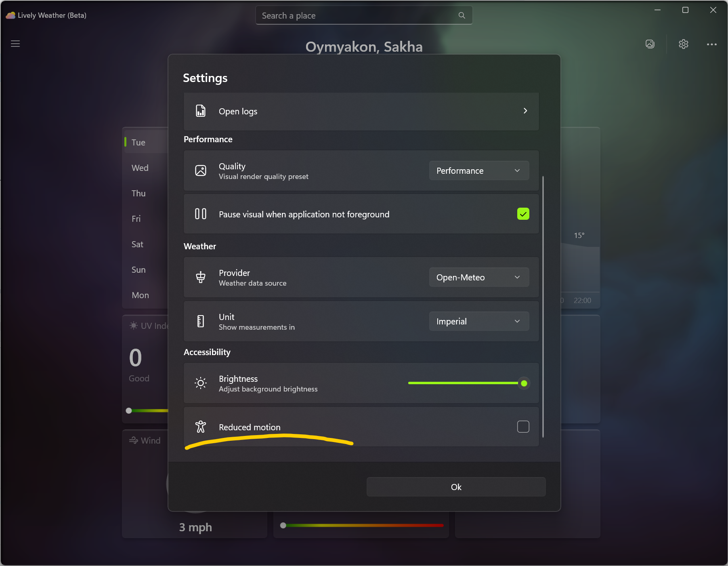The width and height of the screenshot is (728, 566).
Task: Click the wallpaper image icon in the top bar
Action: (650, 44)
